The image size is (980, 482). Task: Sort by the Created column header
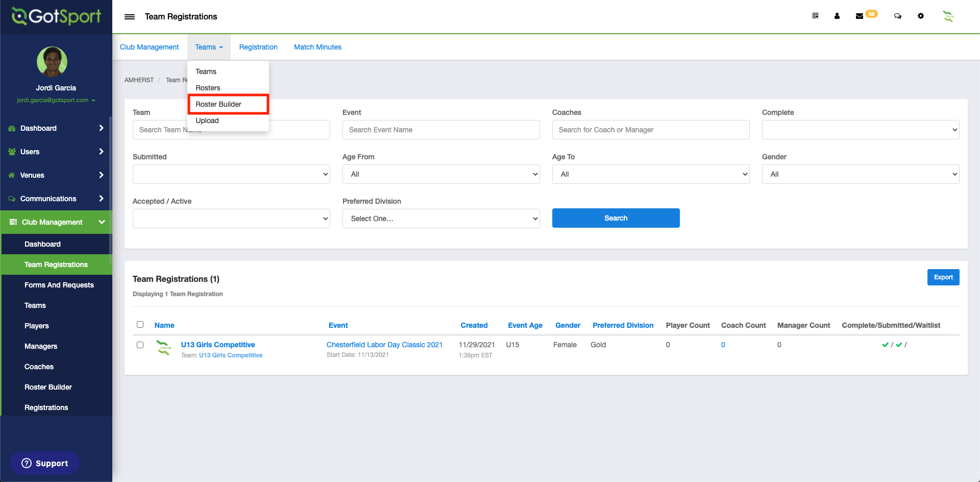tap(474, 325)
